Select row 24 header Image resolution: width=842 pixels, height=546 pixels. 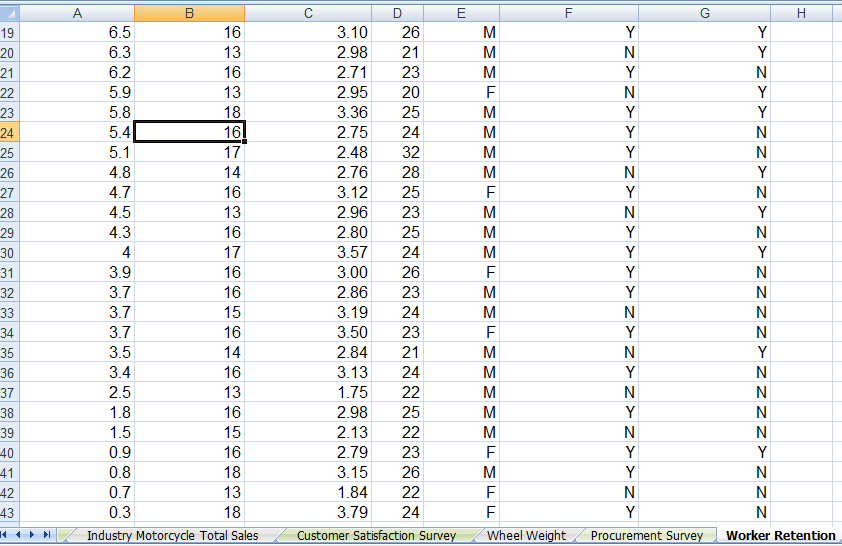10,133
